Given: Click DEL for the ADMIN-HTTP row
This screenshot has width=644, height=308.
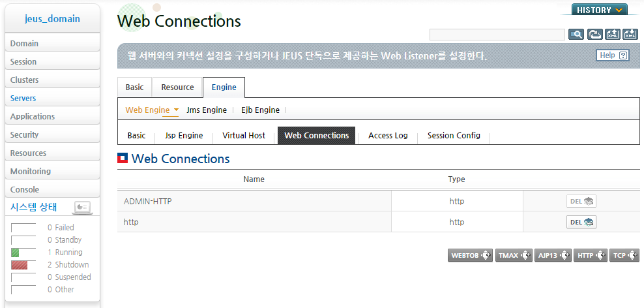Looking at the screenshot, I should pyautogui.click(x=581, y=201).
